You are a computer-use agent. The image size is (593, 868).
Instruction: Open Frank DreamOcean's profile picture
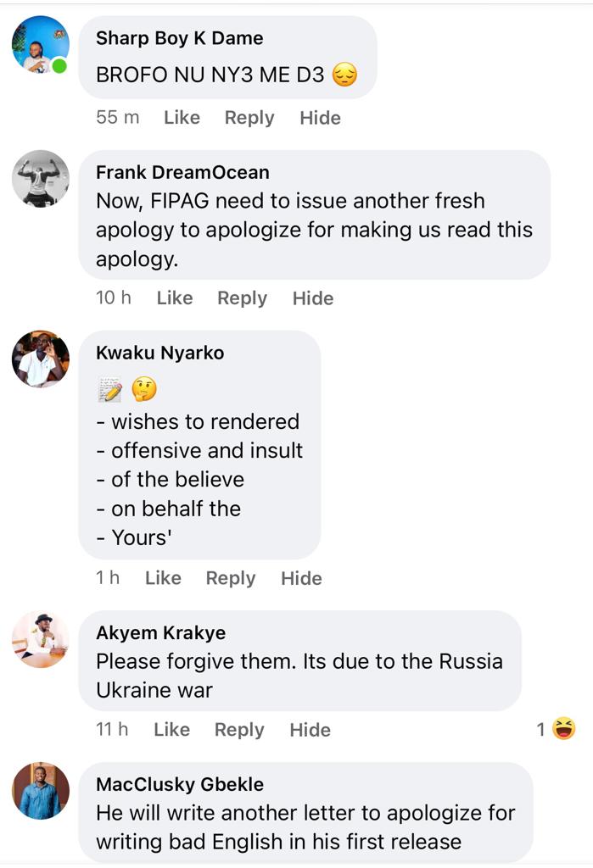coord(41,179)
